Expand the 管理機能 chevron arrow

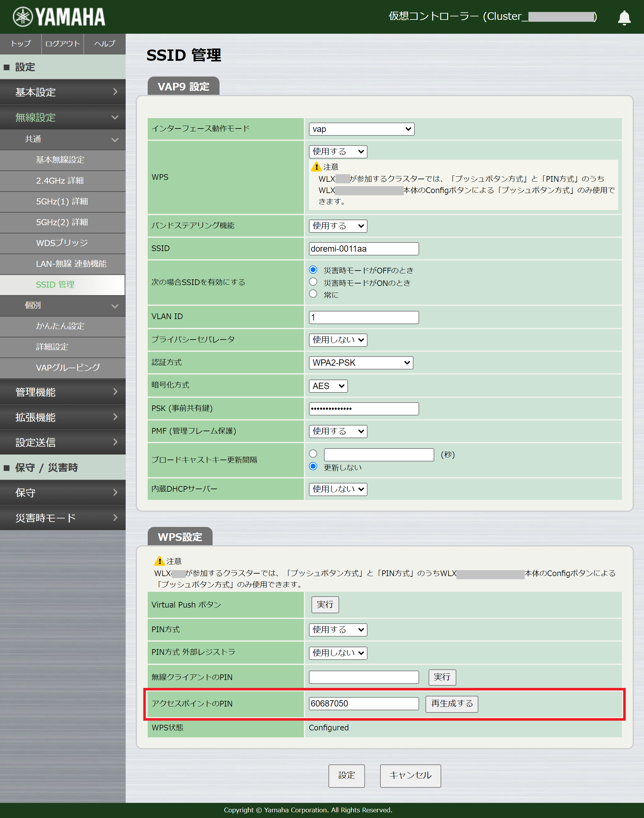click(x=115, y=392)
